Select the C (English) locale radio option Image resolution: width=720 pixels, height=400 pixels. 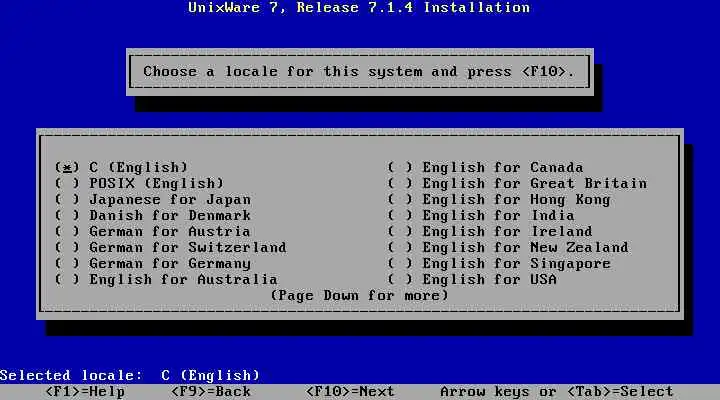click(x=121, y=167)
